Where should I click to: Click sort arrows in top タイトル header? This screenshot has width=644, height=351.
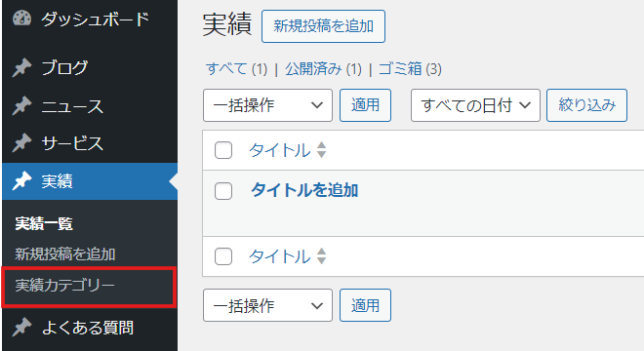pos(322,150)
